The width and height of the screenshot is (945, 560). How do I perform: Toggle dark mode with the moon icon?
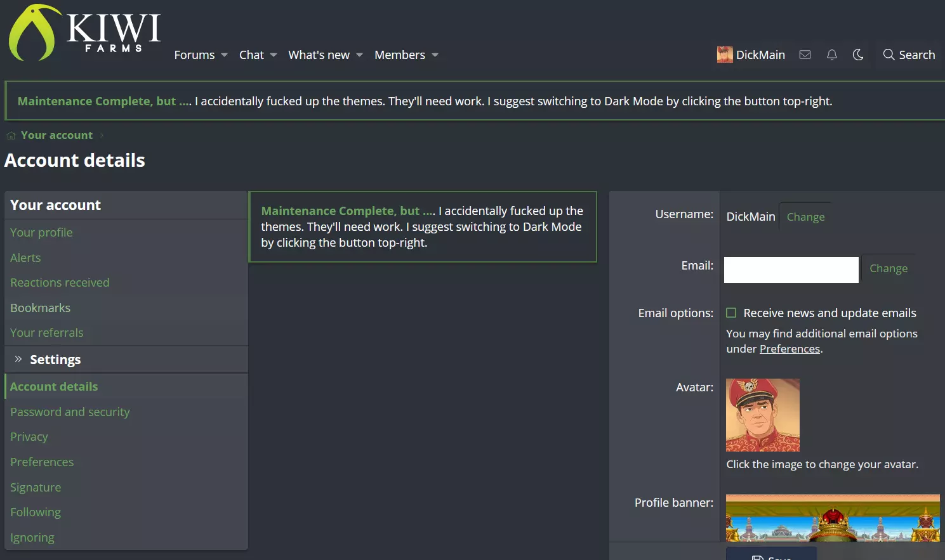click(x=858, y=55)
